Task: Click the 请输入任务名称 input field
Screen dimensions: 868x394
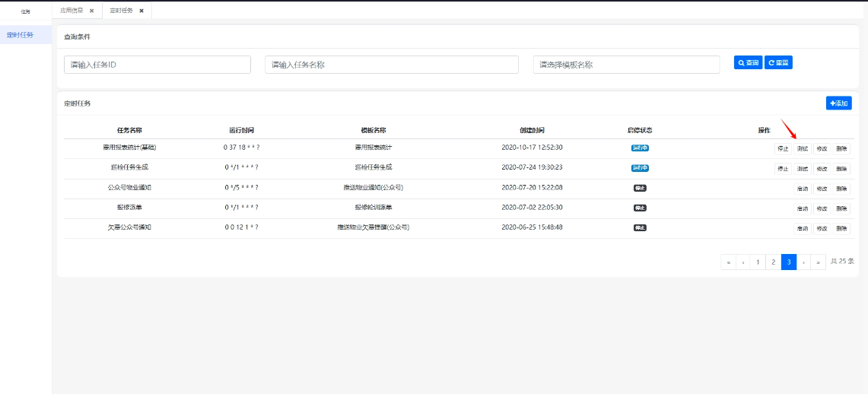Action: pos(391,65)
